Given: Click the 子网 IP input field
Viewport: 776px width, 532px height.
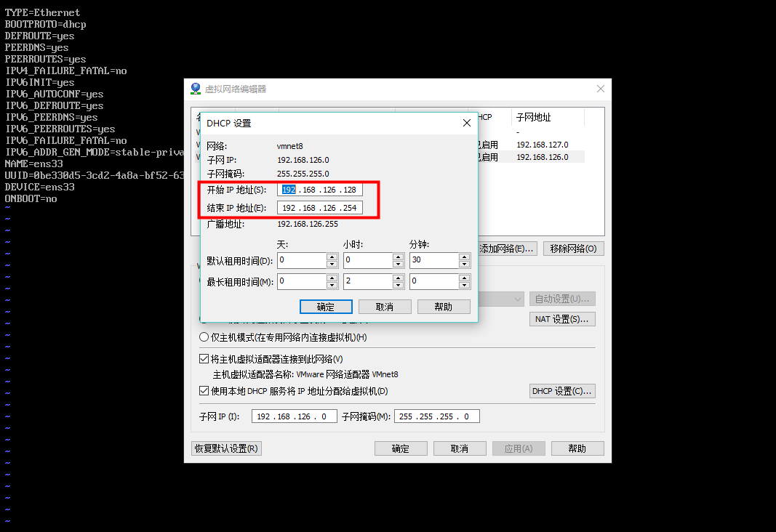Looking at the screenshot, I should 294,416.
